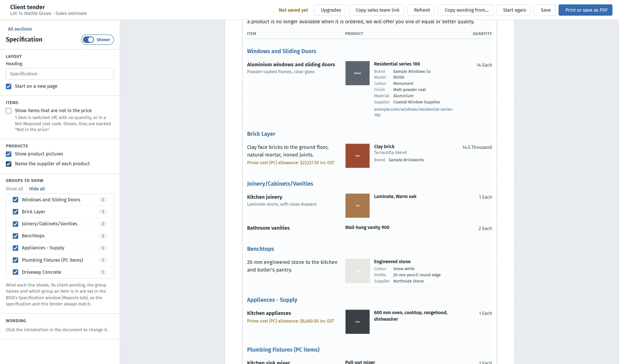Click the Wall-hung vanity 900 product
The height and width of the screenshot is (364, 619).
click(x=367, y=227)
